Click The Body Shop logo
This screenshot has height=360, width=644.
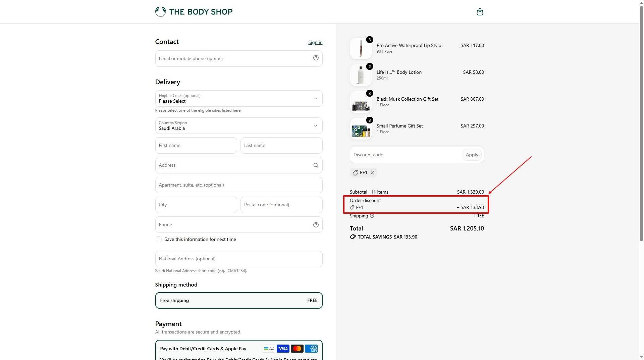(x=194, y=12)
